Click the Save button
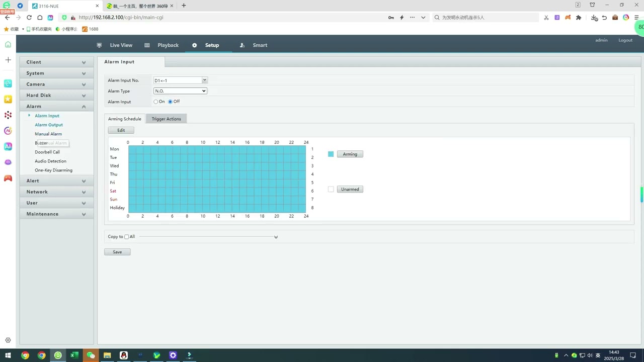Screen dimensions: 644x362 pos(117,252)
